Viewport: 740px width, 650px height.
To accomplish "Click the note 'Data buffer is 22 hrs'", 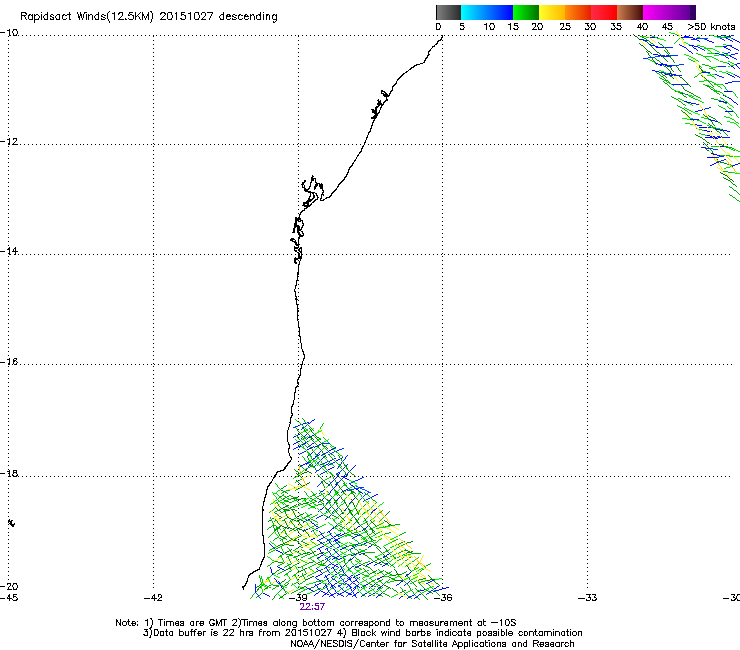I will 204,633.
